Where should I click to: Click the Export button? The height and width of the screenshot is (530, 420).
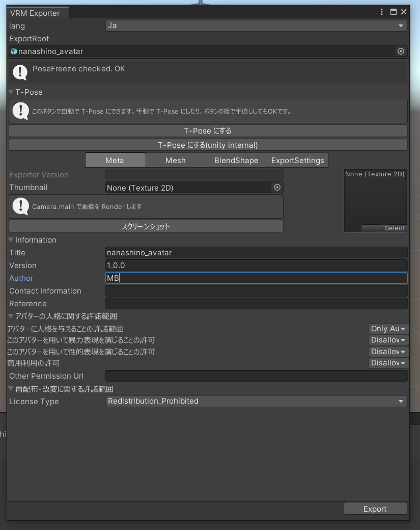click(x=375, y=509)
